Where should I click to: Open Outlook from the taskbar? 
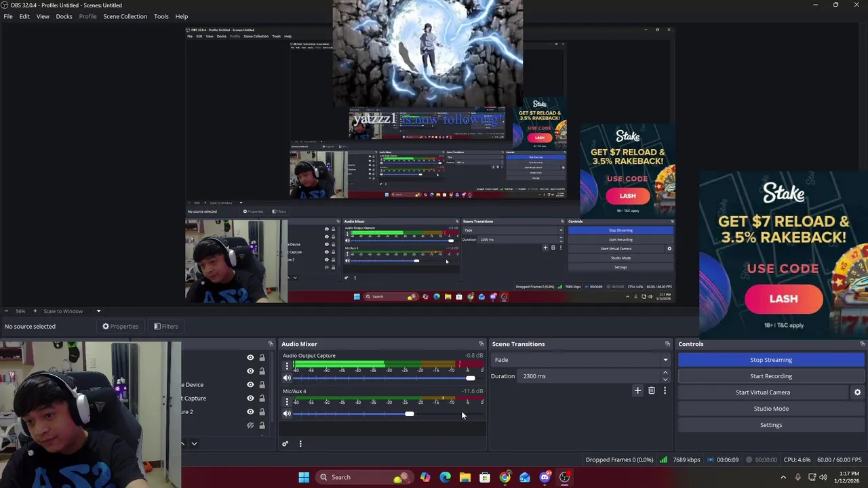[x=525, y=477]
